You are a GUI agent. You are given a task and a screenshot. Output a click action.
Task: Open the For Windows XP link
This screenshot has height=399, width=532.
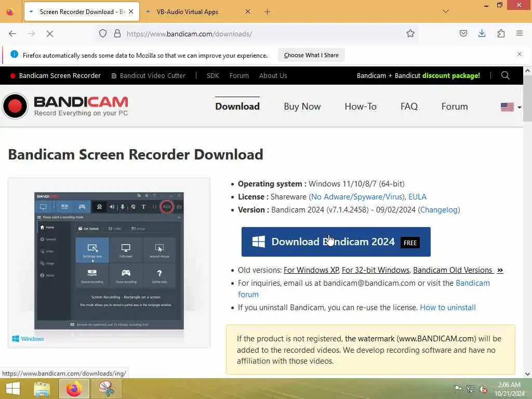click(311, 270)
